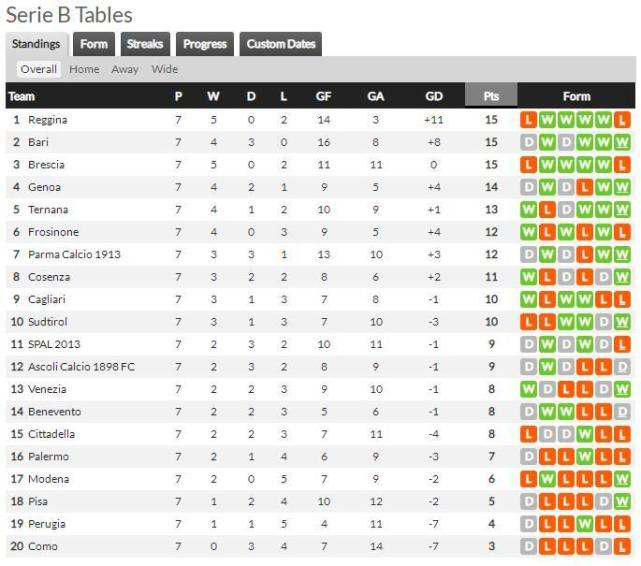Image resolution: width=641 pixels, height=566 pixels.
Task: Click SPAL 2013's orange loss badge
Action: pos(623,344)
